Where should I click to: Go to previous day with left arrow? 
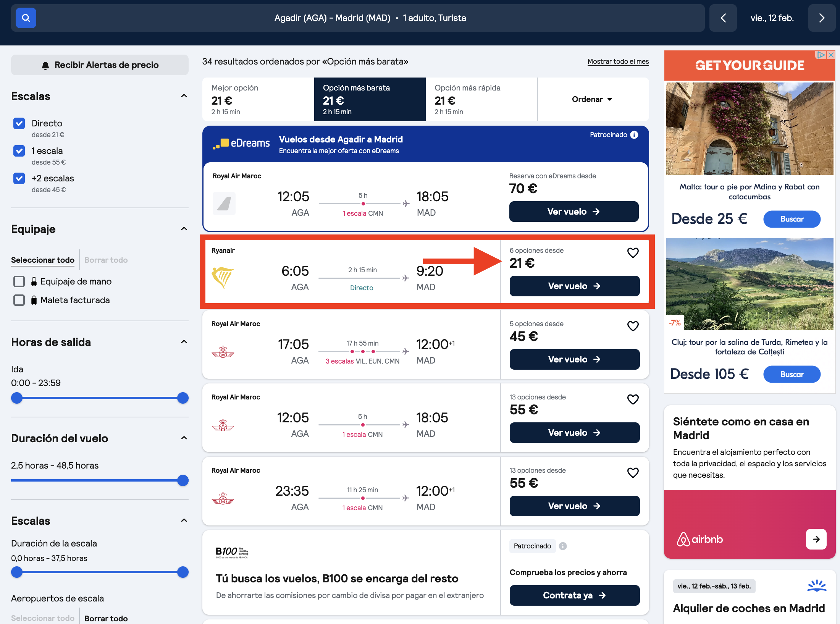[723, 18]
